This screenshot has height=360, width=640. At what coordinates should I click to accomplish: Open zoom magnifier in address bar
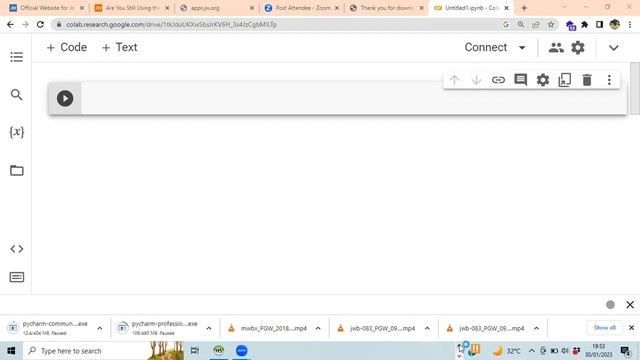point(520,24)
